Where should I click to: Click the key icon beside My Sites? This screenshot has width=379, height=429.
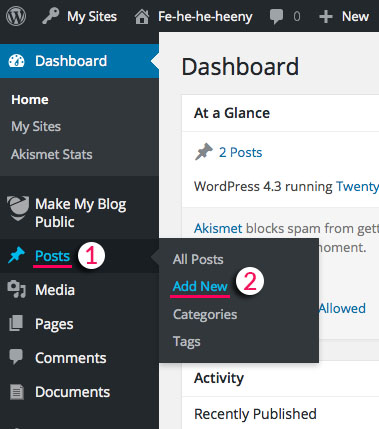point(51,16)
